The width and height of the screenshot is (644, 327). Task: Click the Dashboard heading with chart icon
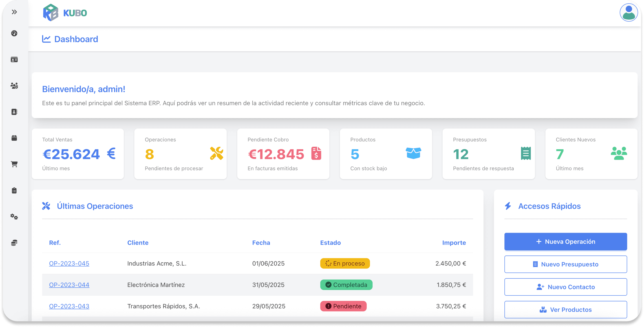(x=70, y=39)
